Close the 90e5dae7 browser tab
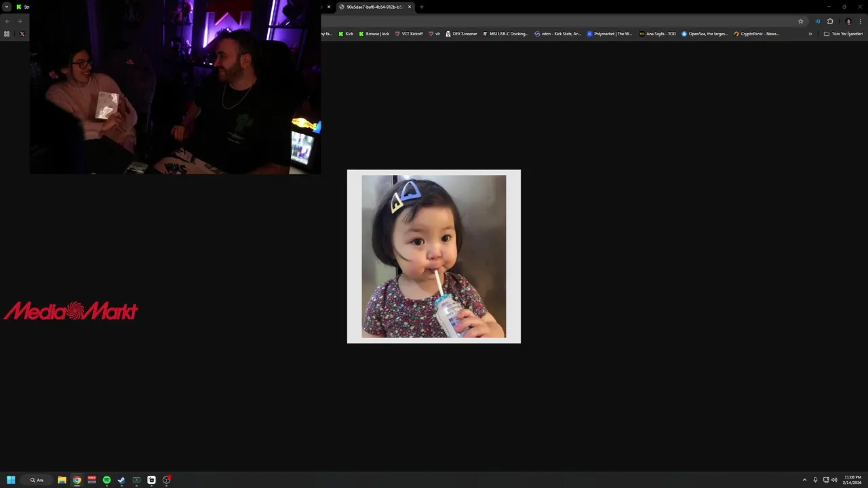Viewport: 868px width, 488px height. (x=410, y=7)
